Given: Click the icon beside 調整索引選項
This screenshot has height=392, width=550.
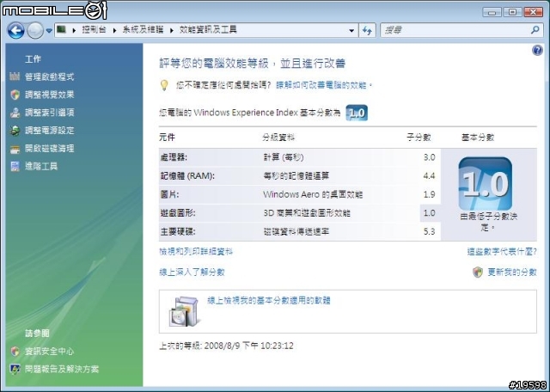Looking at the screenshot, I should pyautogui.click(x=15, y=113).
